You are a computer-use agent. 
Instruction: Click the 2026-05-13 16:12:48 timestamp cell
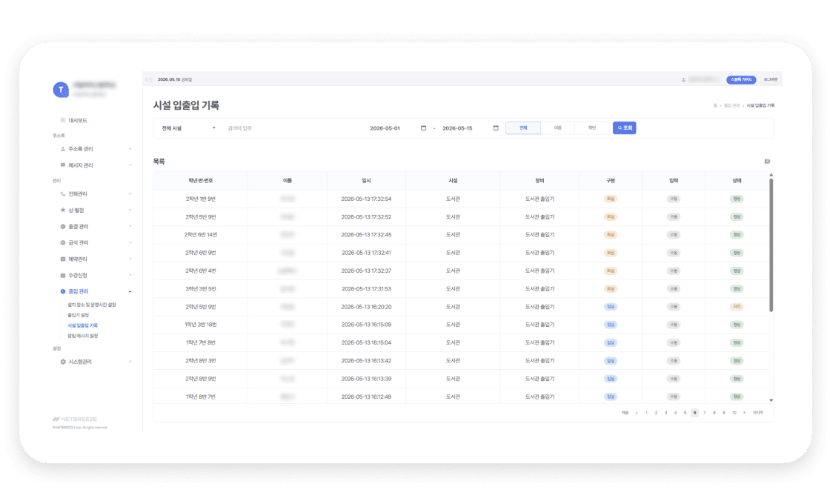point(366,397)
